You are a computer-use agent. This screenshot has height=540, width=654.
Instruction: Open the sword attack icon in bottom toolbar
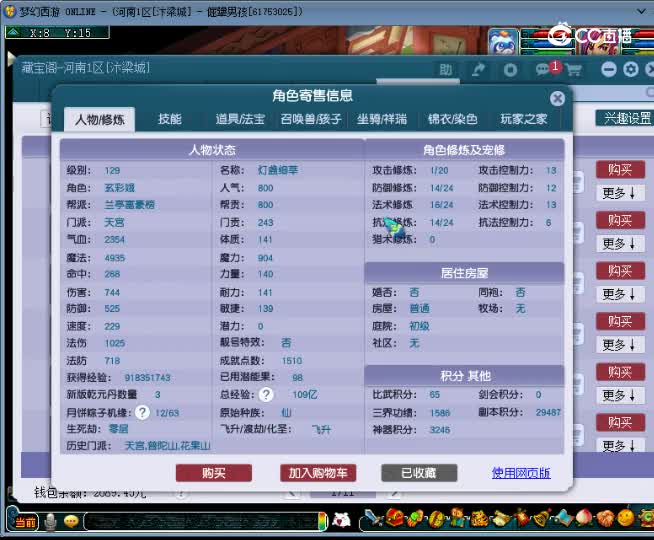click(x=374, y=518)
